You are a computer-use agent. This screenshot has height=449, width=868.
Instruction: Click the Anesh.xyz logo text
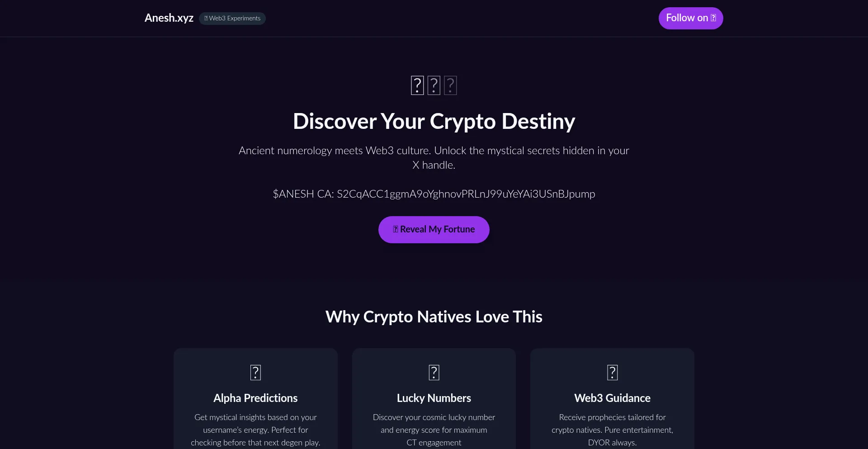tap(169, 18)
